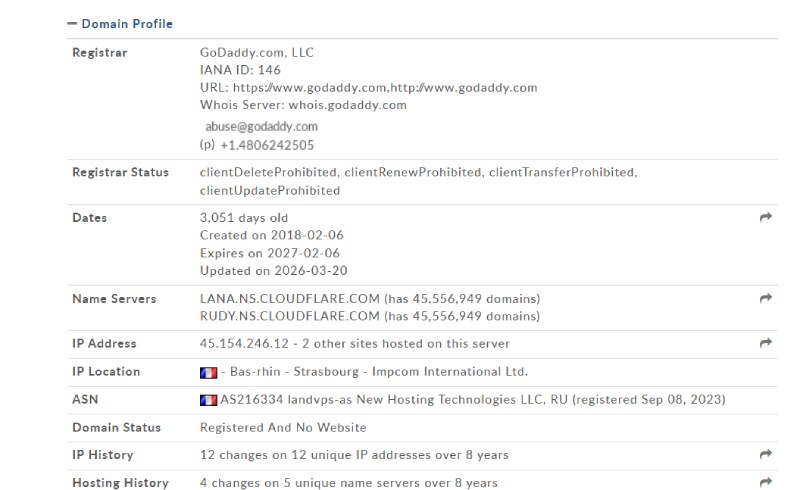
Task: Select the LANA.NS.CLOUDFLARE.COM name server
Action: [290, 299]
